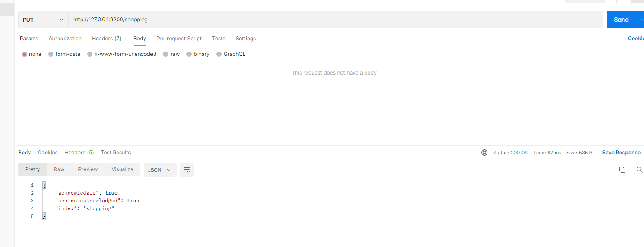644x247 pixels.
Task: Open the response Cookies tab
Action: coord(48,153)
